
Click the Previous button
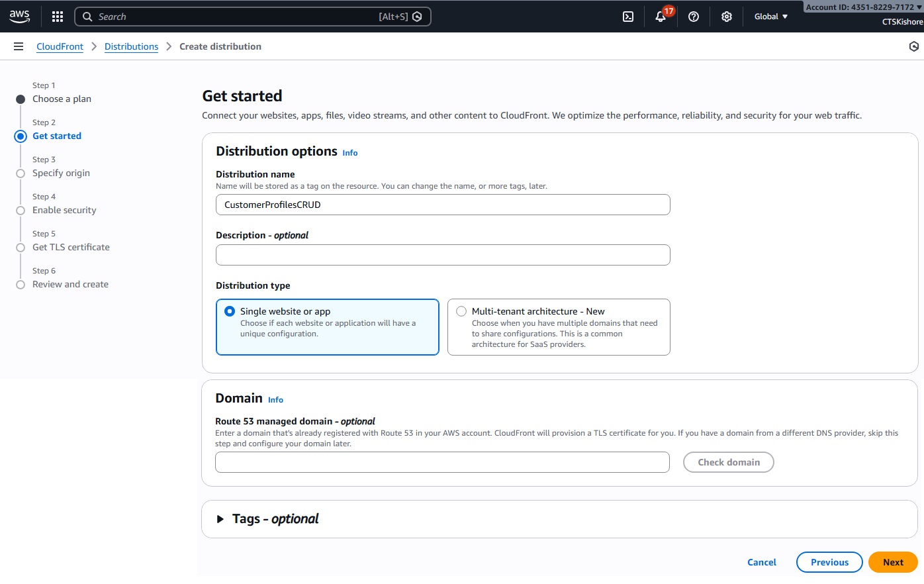pos(829,562)
